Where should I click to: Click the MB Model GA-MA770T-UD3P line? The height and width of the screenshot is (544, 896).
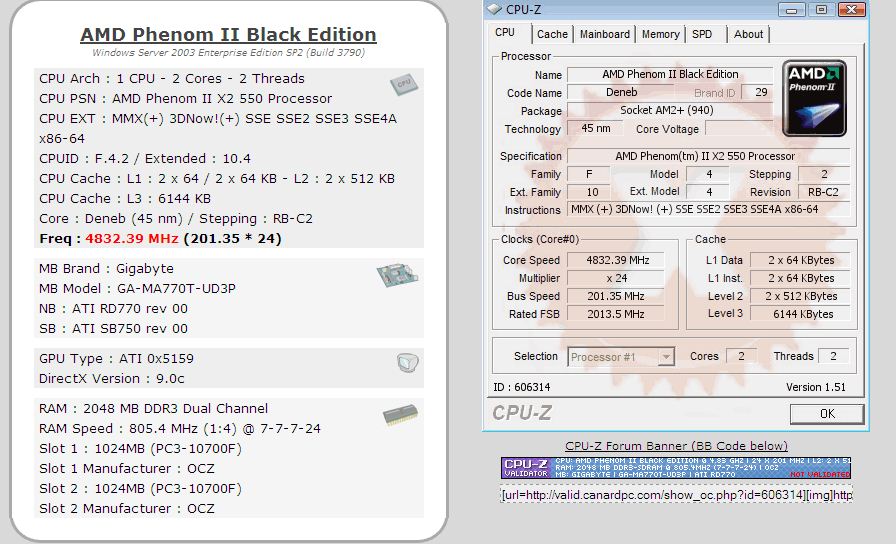coord(137,289)
